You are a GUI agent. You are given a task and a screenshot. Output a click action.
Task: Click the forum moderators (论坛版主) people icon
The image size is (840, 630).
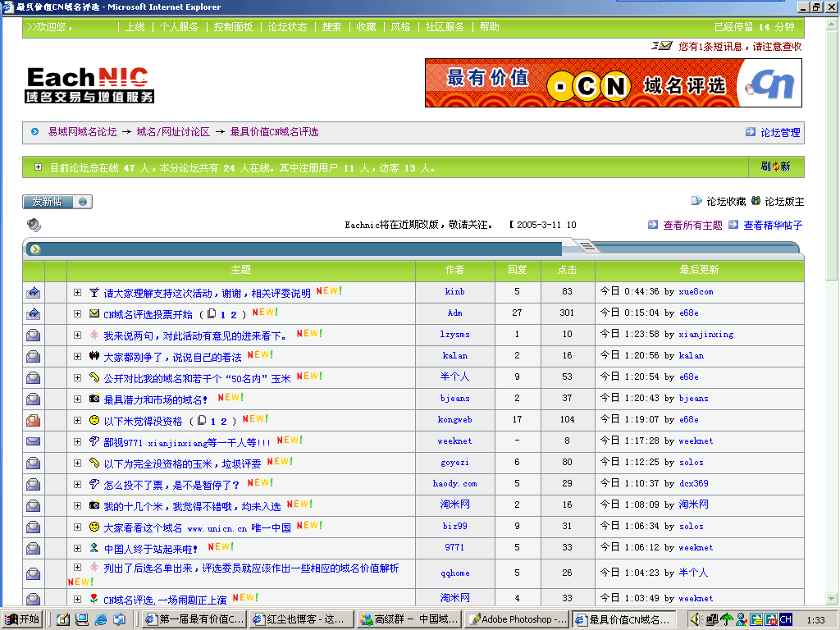[x=756, y=201]
